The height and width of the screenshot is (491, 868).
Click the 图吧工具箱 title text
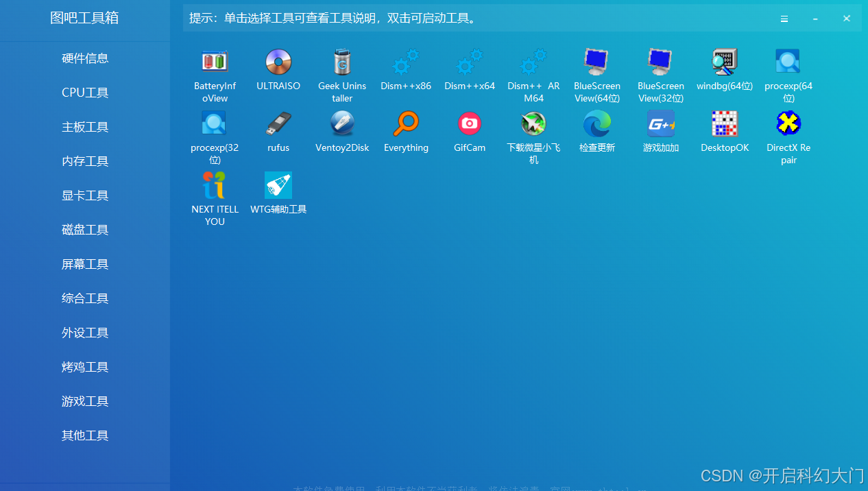pyautogui.click(x=84, y=19)
